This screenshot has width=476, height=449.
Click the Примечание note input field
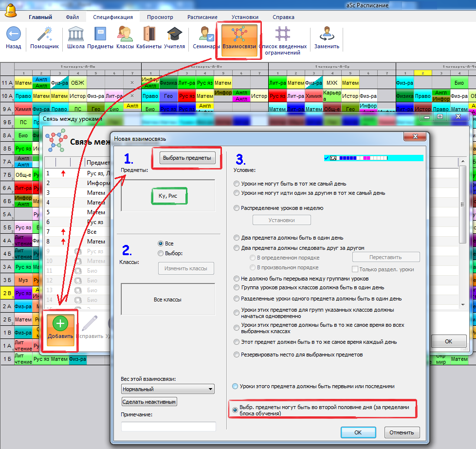click(x=168, y=426)
